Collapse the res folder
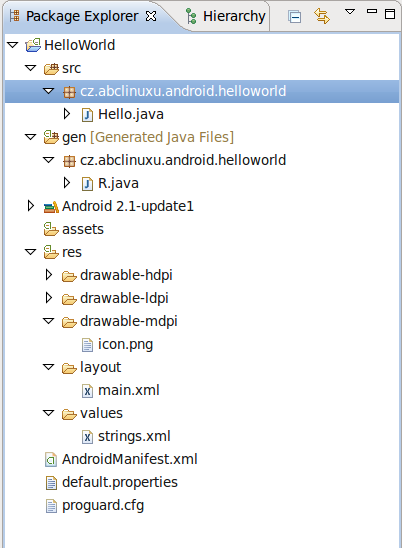 31,252
